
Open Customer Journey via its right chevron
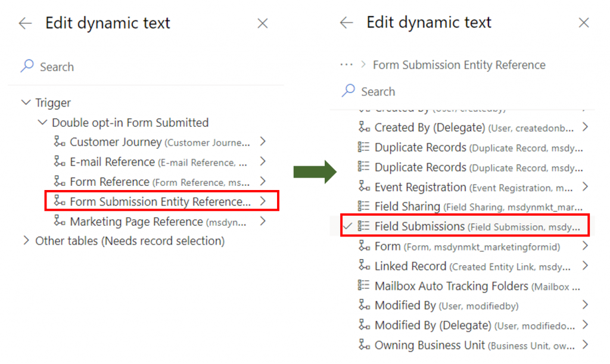point(263,142)
